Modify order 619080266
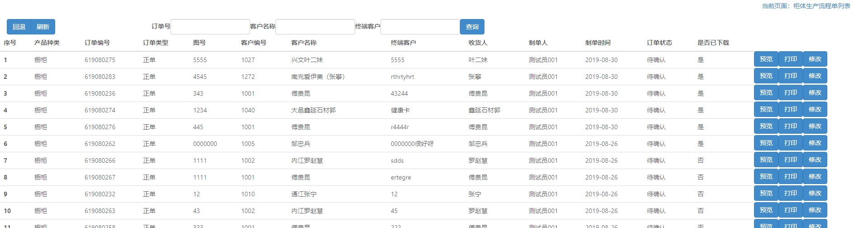Viewport: 868px width, 228px height. (815, 160)
